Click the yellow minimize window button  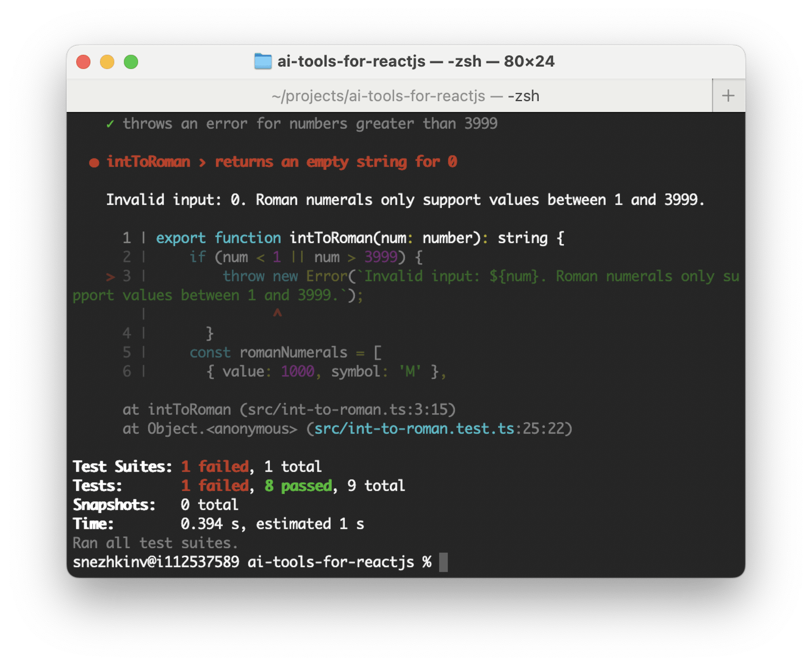pyautogui.click(x=107, y=62)
